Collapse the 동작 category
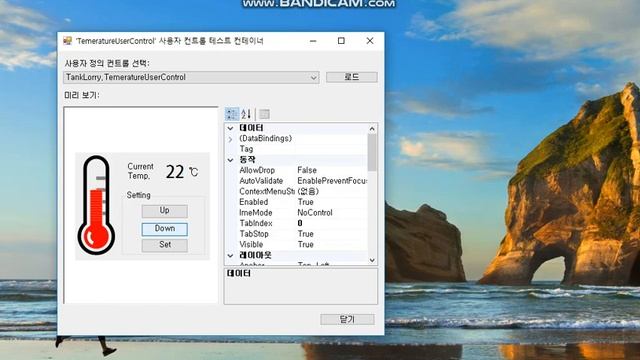The width and height of the screenshot is (640, 360). [x=230, y=160]
